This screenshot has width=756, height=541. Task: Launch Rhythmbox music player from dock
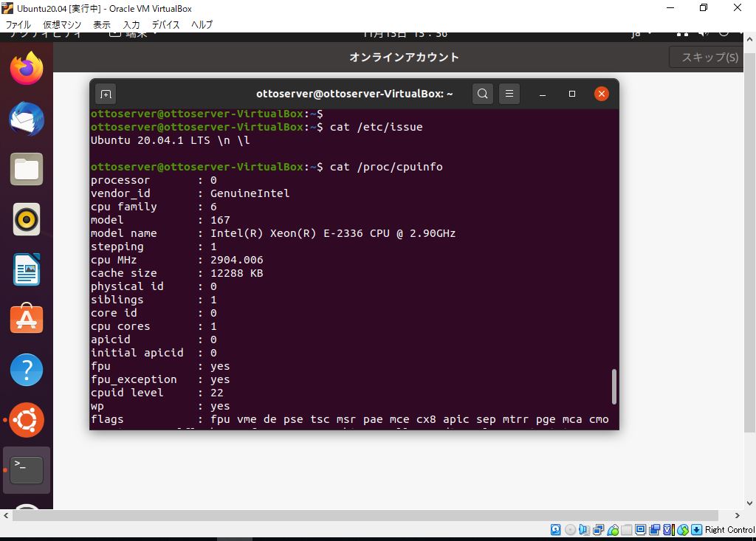tap(27, 219)
